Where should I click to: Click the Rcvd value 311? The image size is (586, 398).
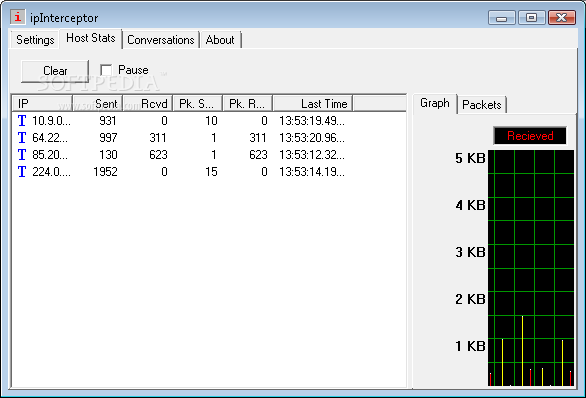coord(158,138)
